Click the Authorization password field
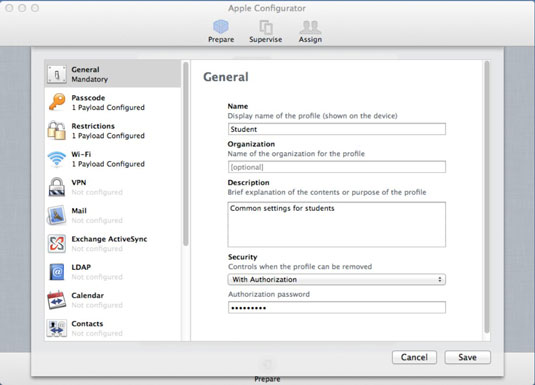Viewport: 535px width, 385px height. point(336,308)
